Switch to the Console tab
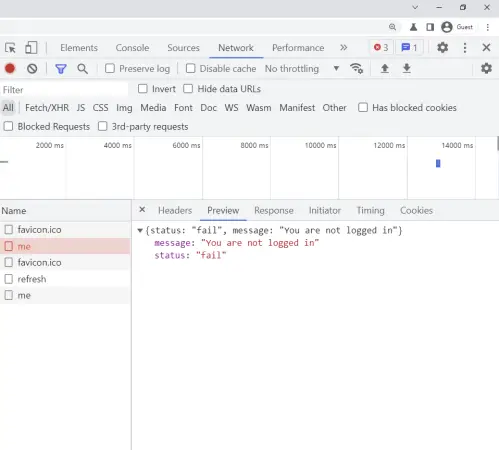 (x=132, y=48)
